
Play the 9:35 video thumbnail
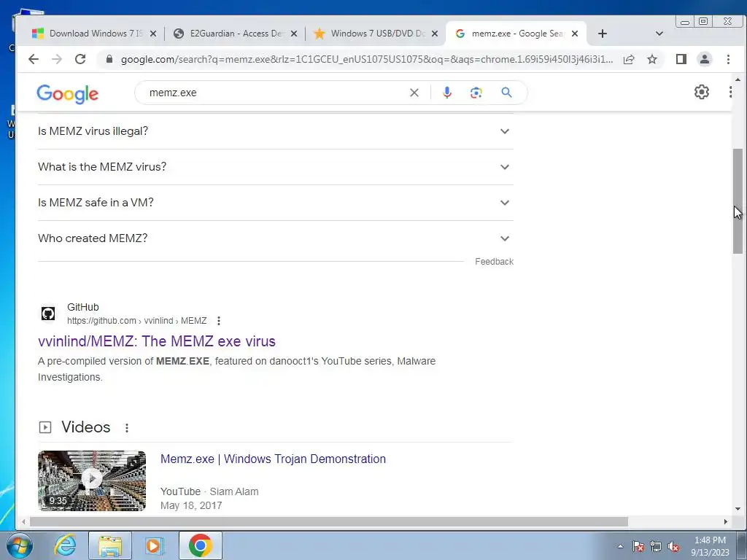pyautogui.click(x=92, y=481)
